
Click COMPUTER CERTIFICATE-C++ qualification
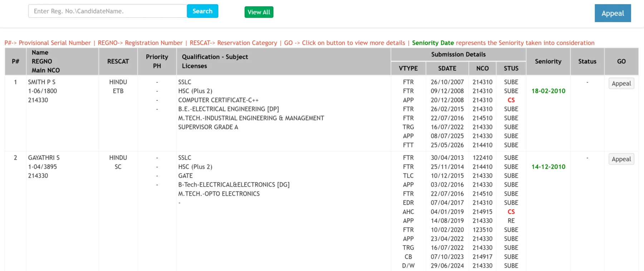pyautogui.click(x=218, y=100)
